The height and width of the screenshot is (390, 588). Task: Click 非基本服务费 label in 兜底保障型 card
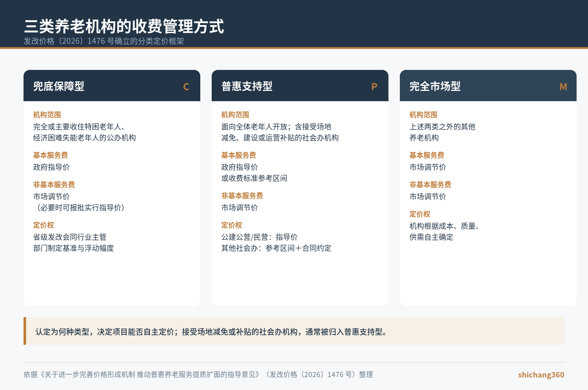(54, 185)
